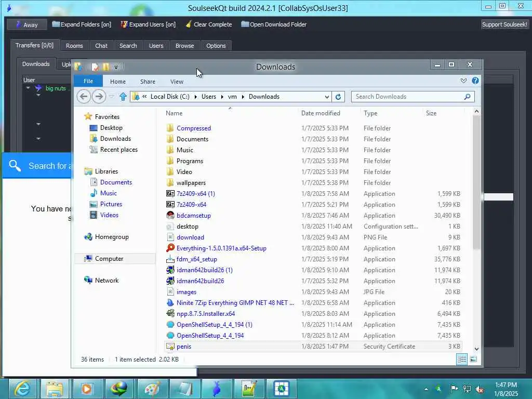532x399 pixels.
Task: Switch to Transfers tab in Soulseek
Action: coord(34,45)
